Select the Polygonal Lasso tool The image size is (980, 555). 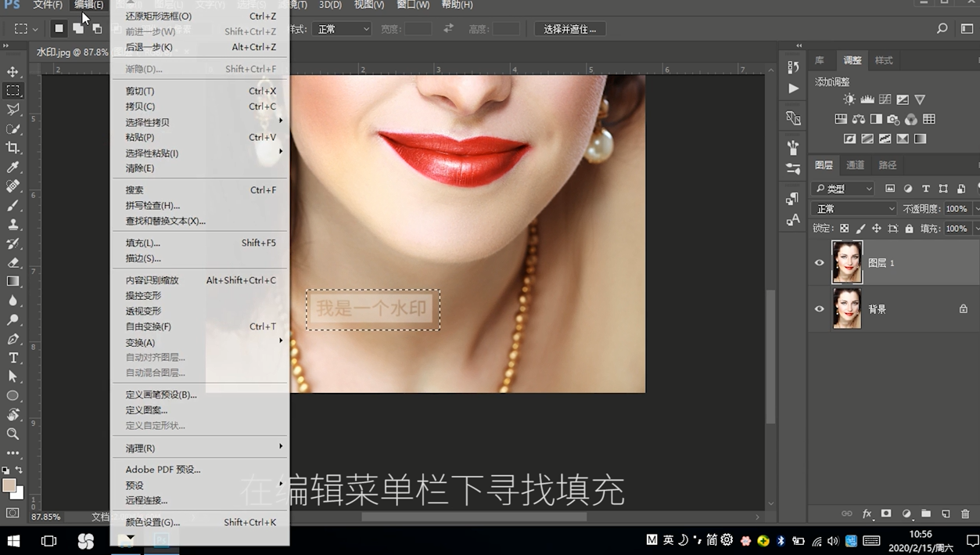pyautogui.click(x=13, y=110)
